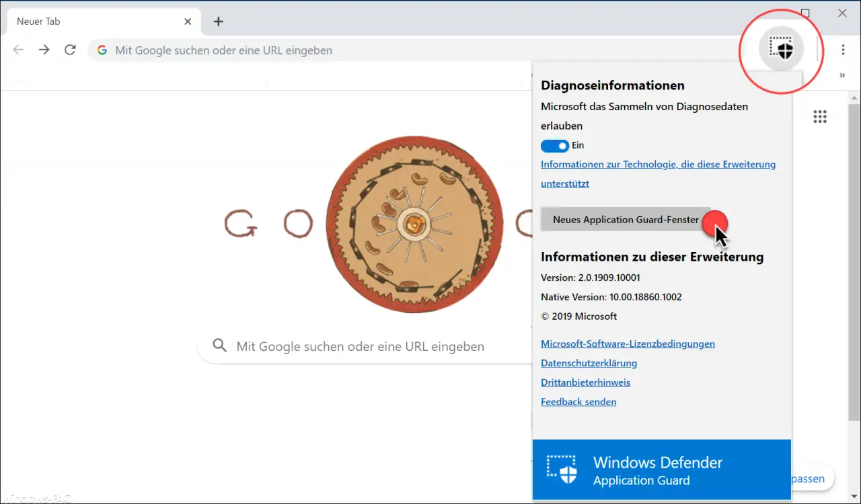The width and height of the screenshot is (861, 504).
Task: Focus the address bar URL field
Action: click(417, 50)
